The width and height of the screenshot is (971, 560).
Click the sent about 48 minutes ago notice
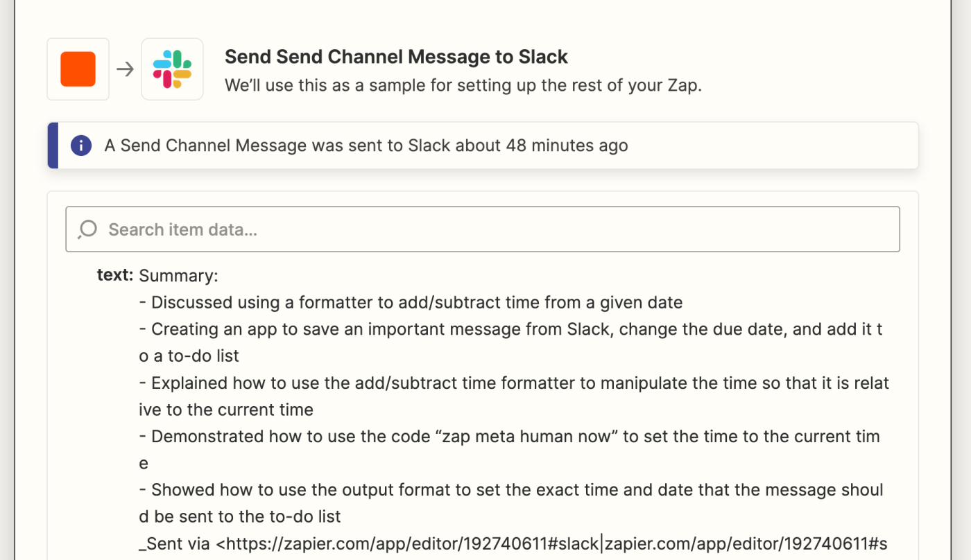point(366,146)
